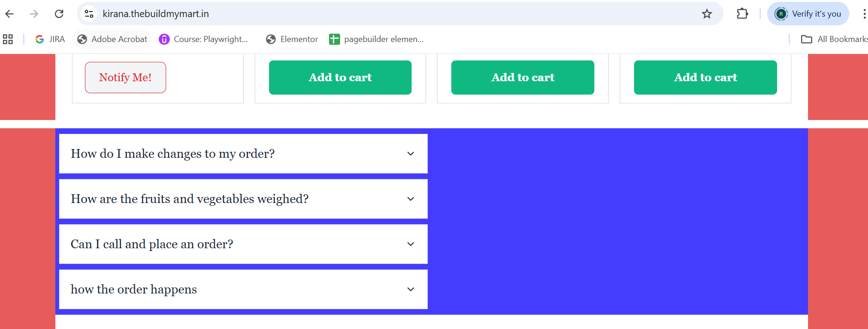Screen dimensions: 868x329
Task: Open the JIRA bookmark
Action: (50, 39)
